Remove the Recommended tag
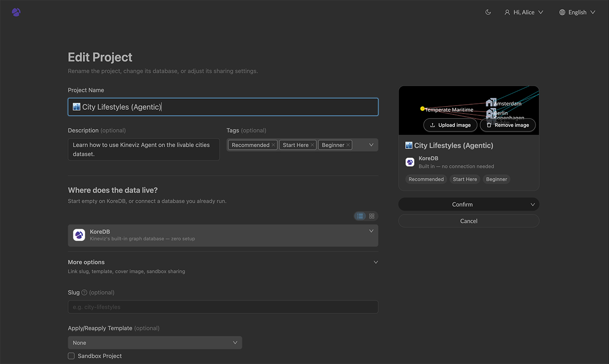This screenshot has width=609, height=364. (x=273, y=145)
